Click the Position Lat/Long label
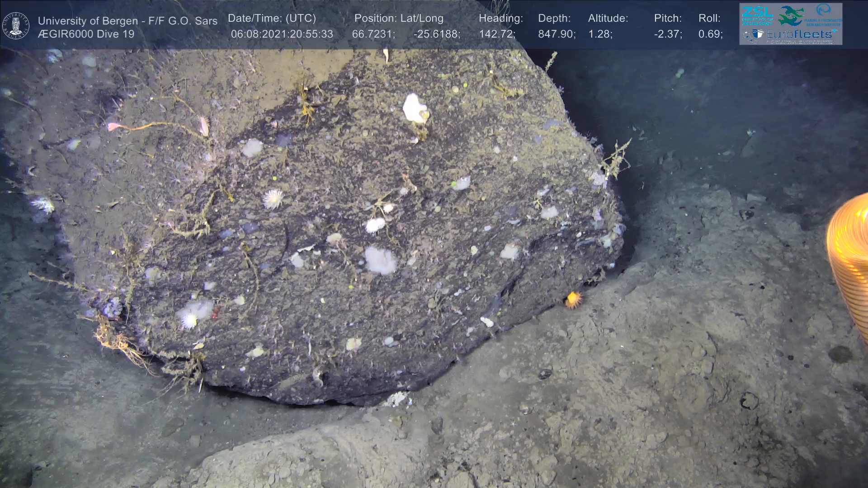 tap(399, 19)
